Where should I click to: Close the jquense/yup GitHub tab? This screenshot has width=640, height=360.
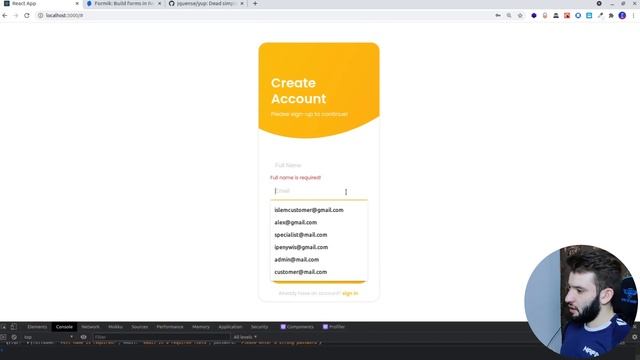point(242,3)
